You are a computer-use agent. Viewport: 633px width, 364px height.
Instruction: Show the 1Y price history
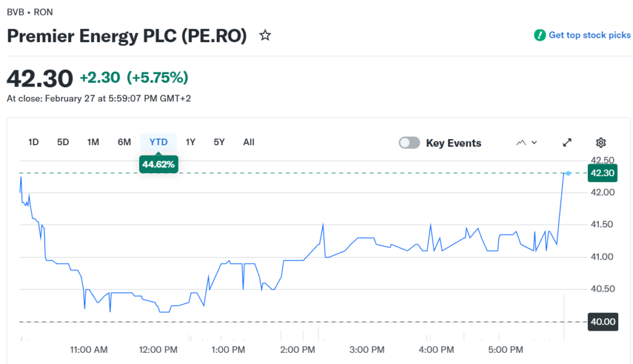[x=190, y=142]
